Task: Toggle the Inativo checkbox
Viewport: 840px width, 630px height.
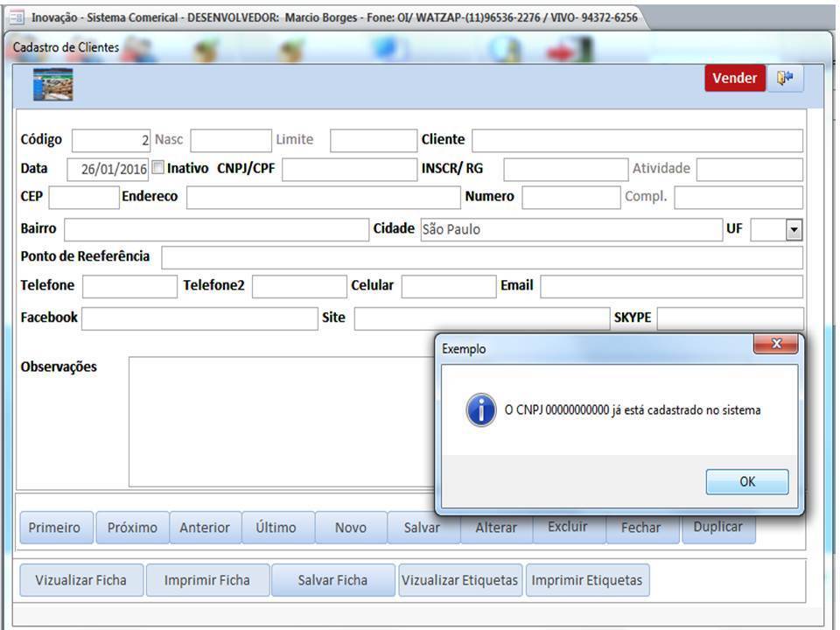Action: click(158, 168)
